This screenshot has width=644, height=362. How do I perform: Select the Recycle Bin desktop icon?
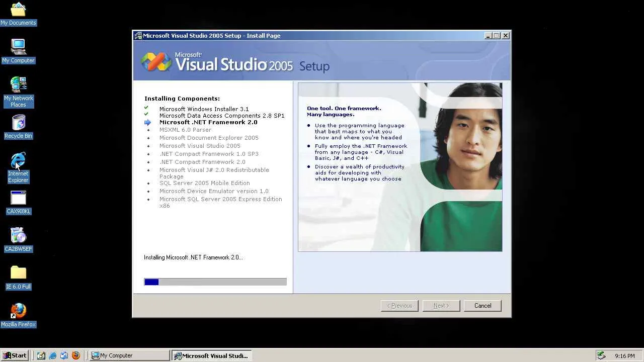point(18,127)
